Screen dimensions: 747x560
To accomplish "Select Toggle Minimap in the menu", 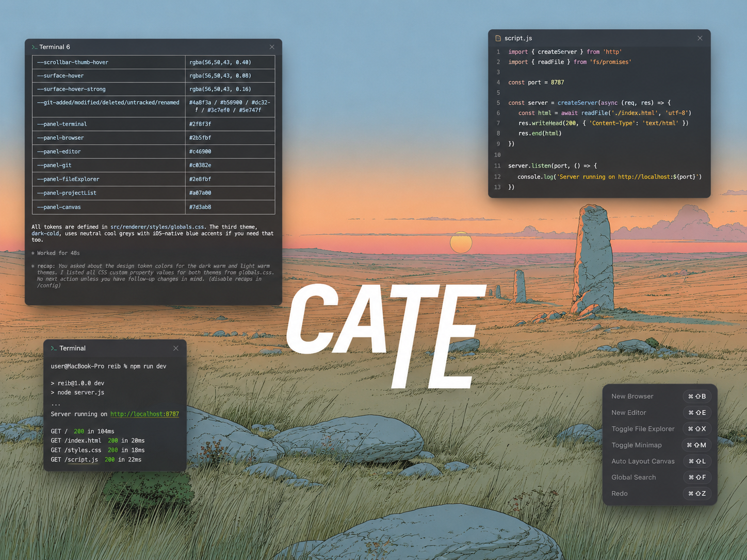I will point(660,445).
